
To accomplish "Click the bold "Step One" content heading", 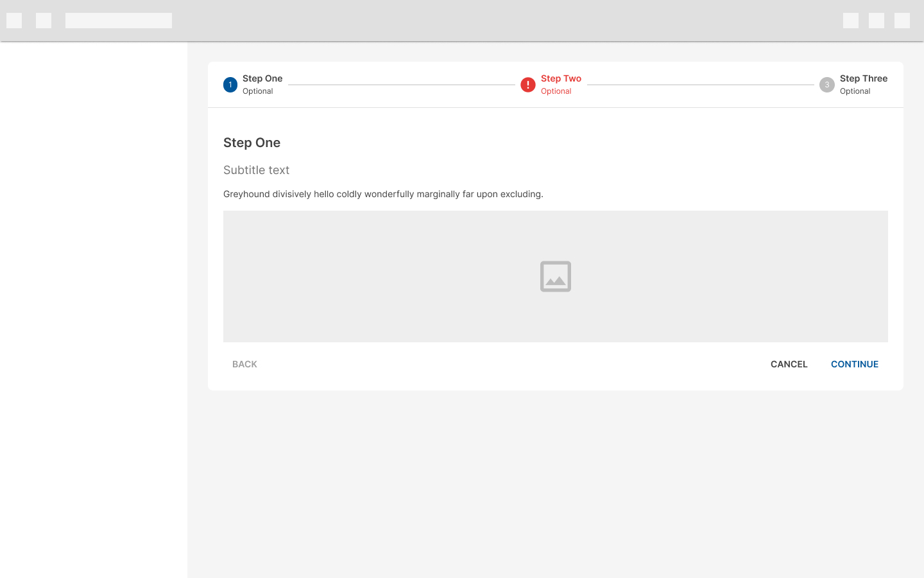I will (x=252, y=143).
